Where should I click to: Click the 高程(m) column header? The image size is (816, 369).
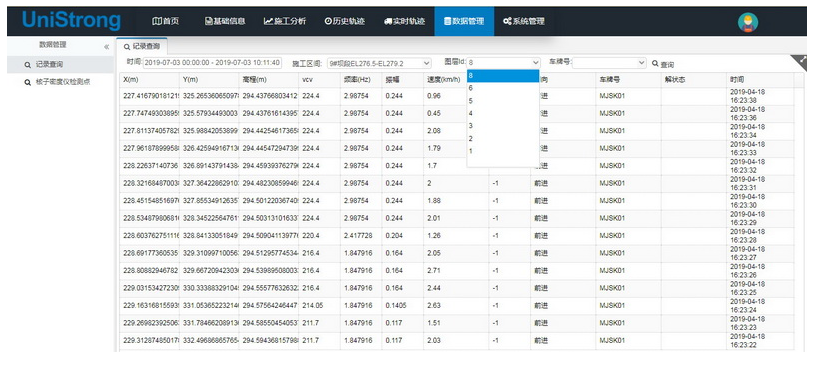(269, 80)
